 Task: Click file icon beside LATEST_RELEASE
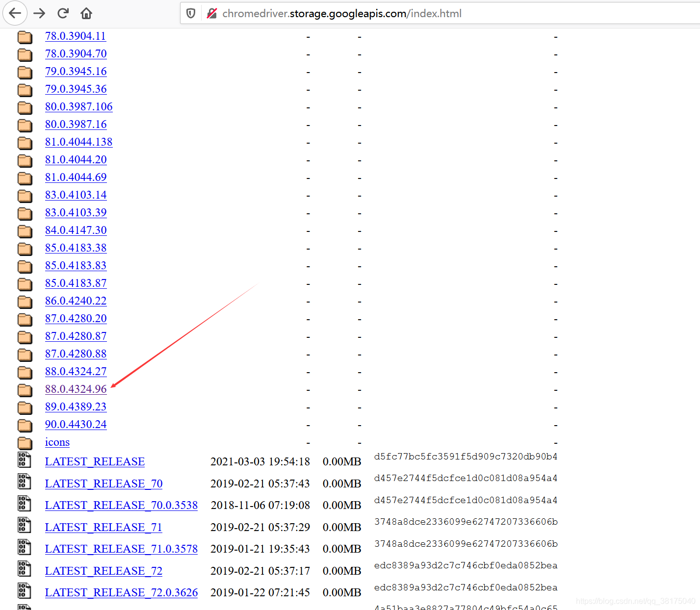(x=25, y=460)
